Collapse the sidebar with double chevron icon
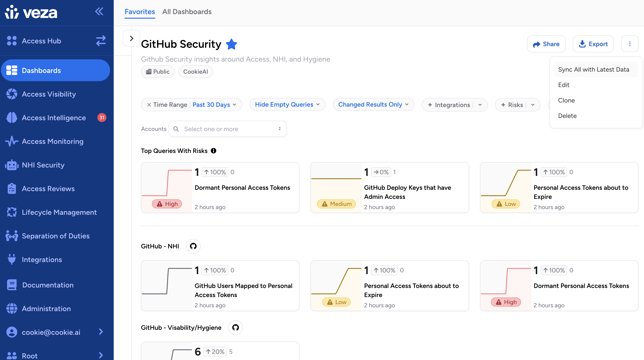 (99, 12)
